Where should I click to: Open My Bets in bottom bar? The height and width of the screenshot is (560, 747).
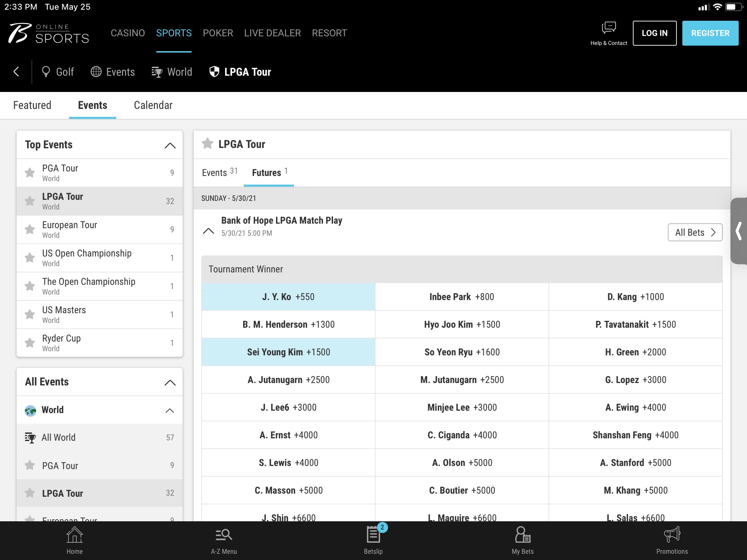(523, 540)
